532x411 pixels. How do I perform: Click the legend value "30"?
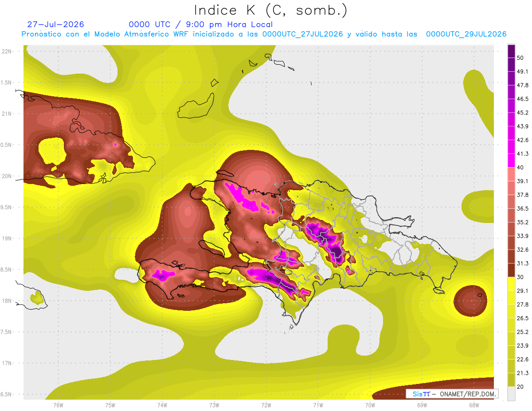point(520,277)
